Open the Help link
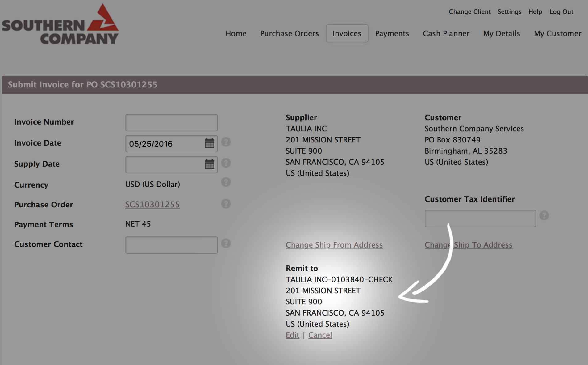This screenshot has width=588, height=365. click(x=535, y=12)
